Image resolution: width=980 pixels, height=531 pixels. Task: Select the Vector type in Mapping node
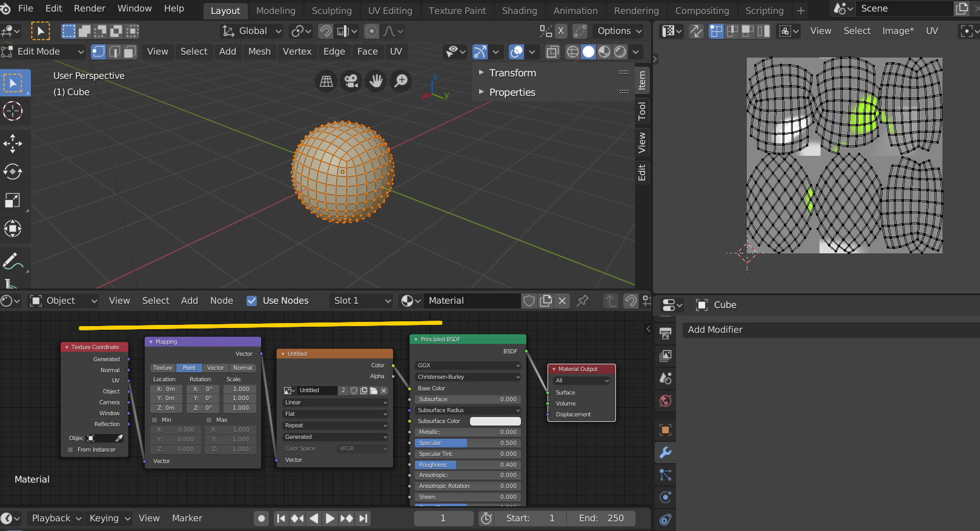click(215, 368)
